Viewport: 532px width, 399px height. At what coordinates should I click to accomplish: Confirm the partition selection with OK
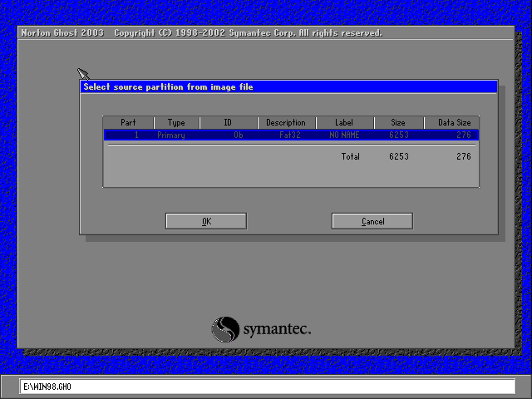coord(206,221)
